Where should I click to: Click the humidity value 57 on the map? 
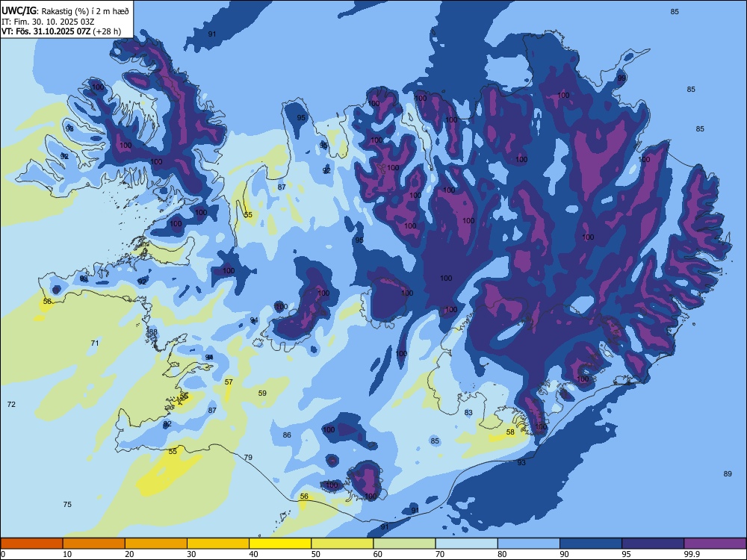point(229,382)
